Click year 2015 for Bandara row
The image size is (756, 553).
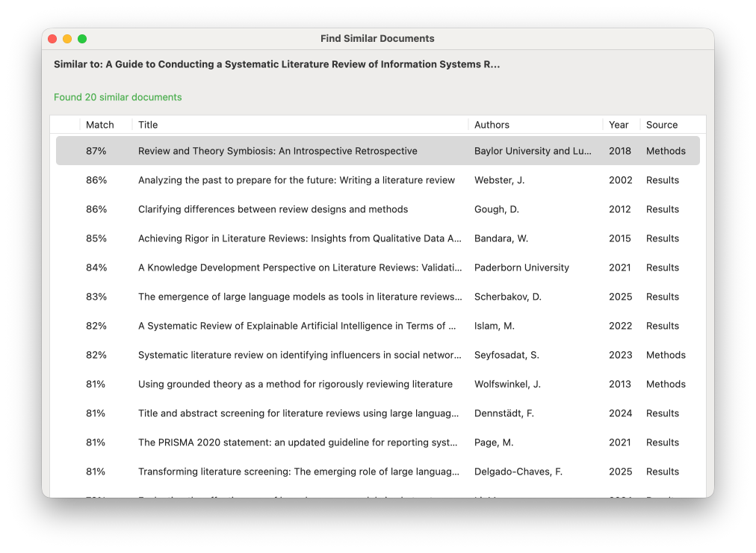[620, 238]
